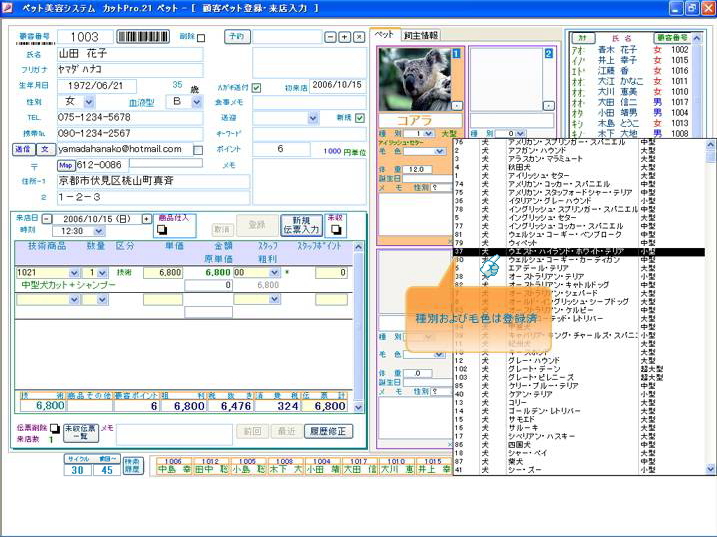Click history entry 1004 小田

click(322, 466)
